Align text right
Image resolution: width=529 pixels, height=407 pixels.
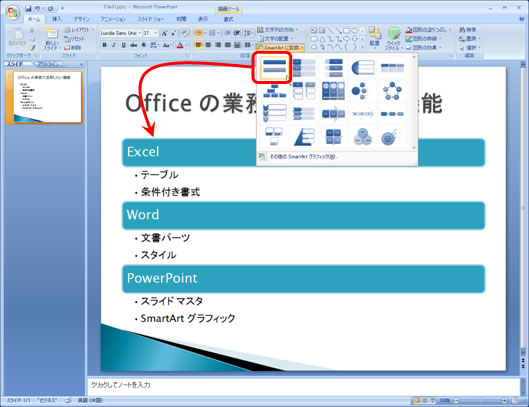coord(218,45)
